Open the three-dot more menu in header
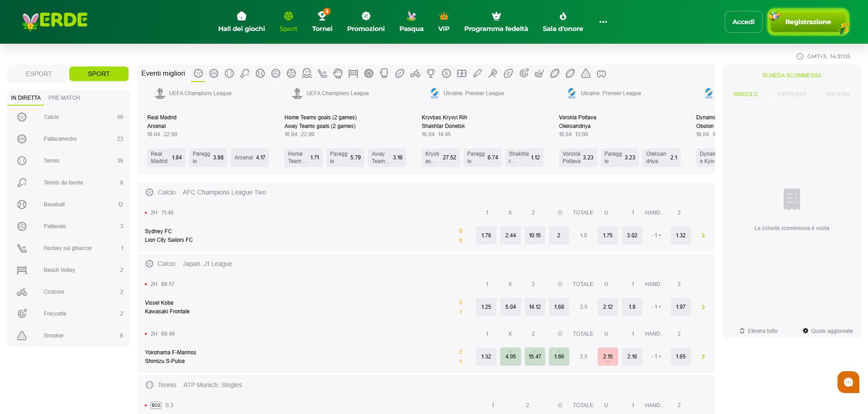Image resolution: width=868 pixels, height=414 pixels. [603, 22]
